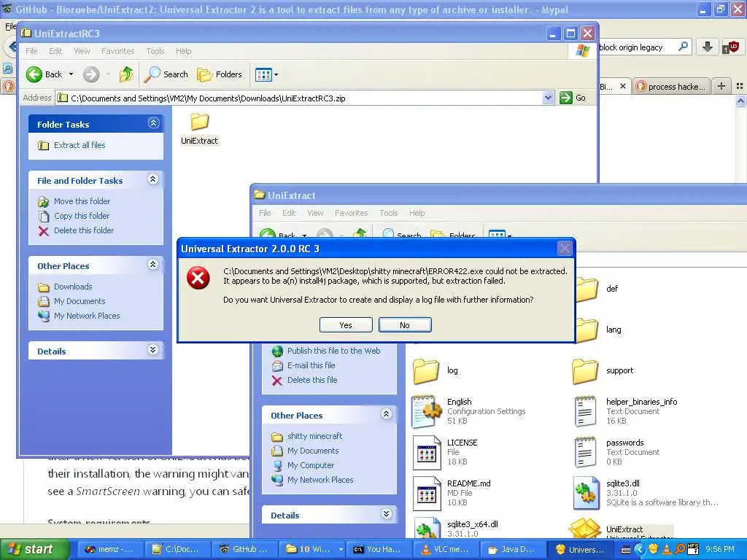Select UniExtract application file
The width and height of the screenshot is (747, 560).
click(622, 529)
